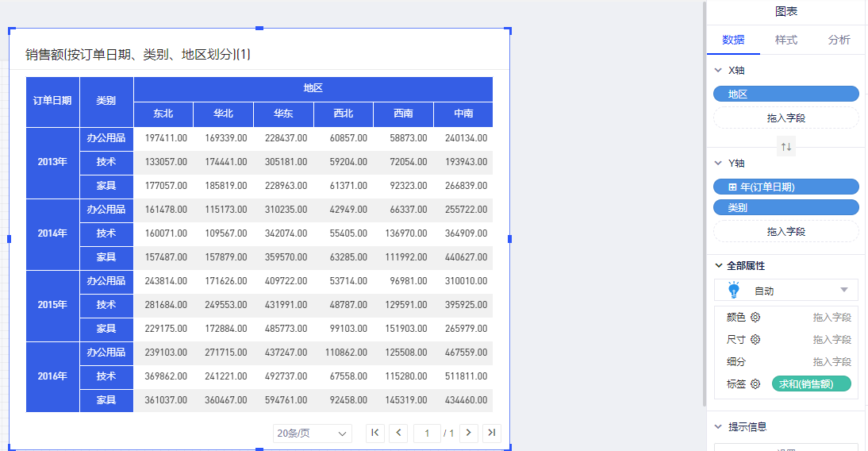The width and height of the screenshot is (868, 451).
Task: Click the lightbulb auto chart type icon
Action: pyautogui.click(x=734, y=290)
